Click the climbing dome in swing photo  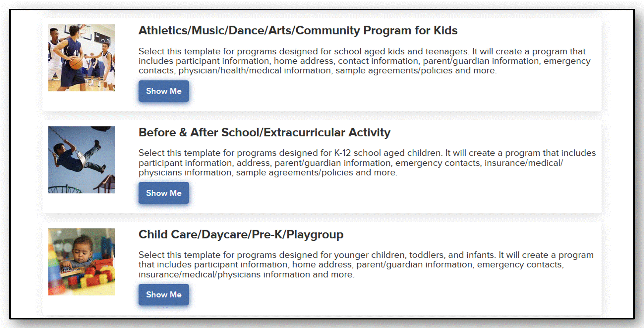64,189
